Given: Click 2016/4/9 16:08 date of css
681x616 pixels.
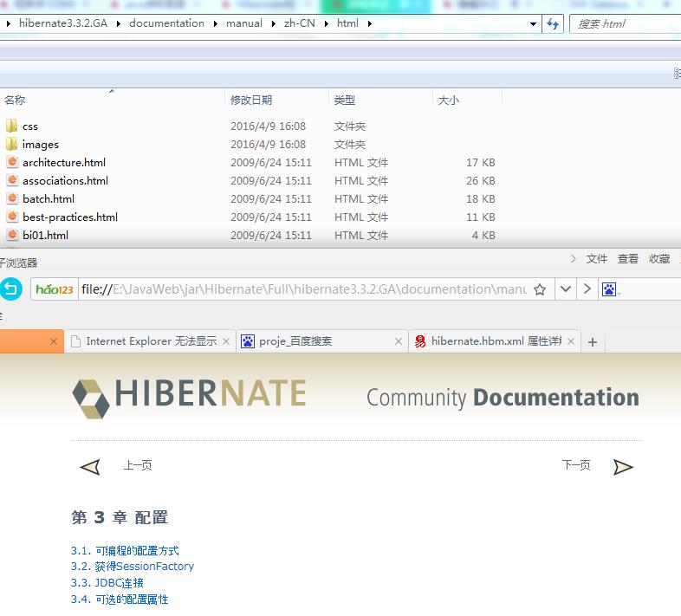Looking at the screenshot, I should (268, 126).
